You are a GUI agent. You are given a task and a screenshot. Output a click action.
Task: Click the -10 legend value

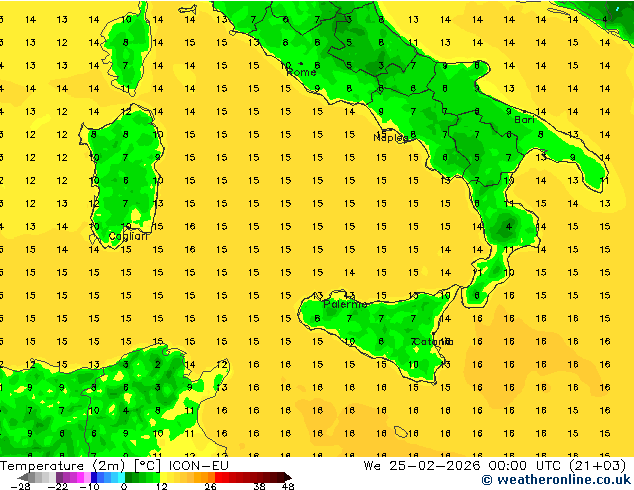89,486
